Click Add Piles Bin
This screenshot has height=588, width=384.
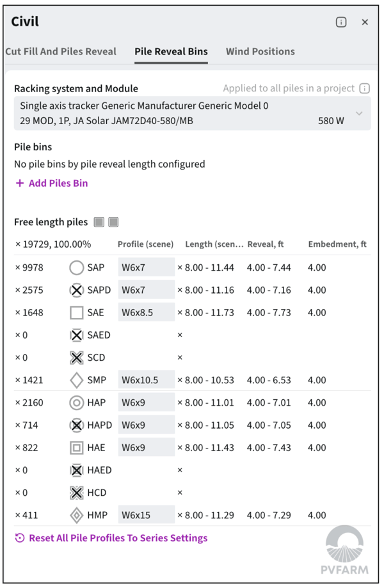coord(51,182)
